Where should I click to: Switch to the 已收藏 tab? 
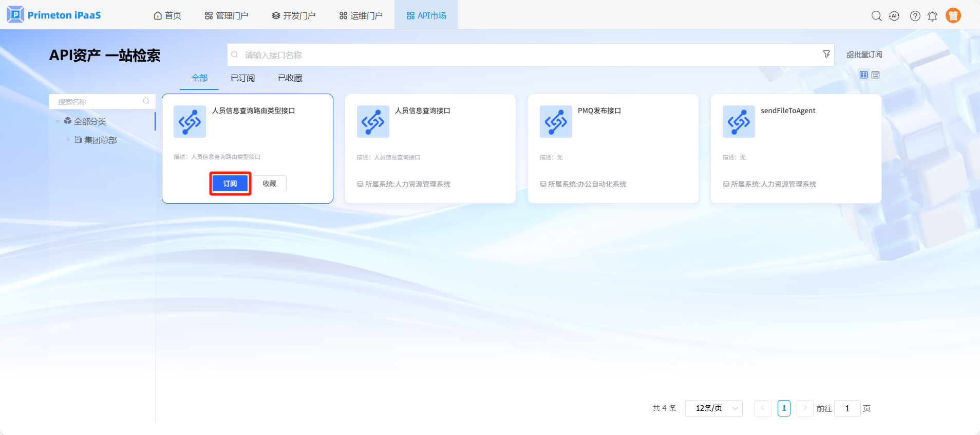[x=290, y=78]
